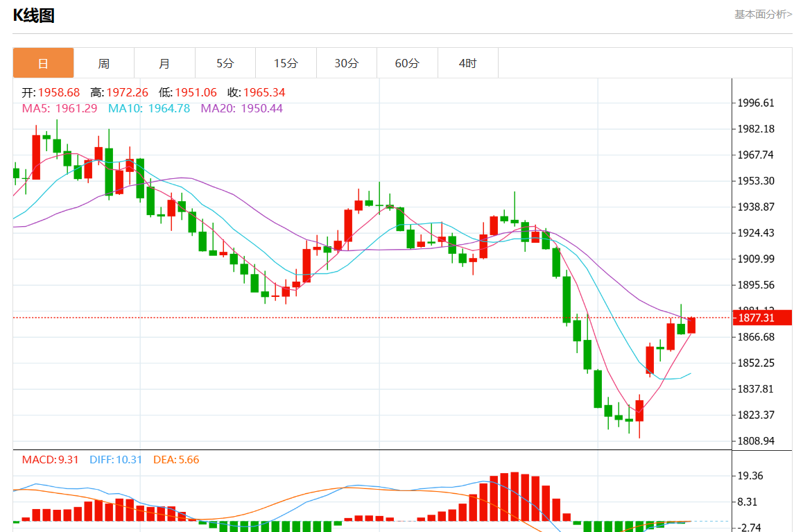Switch to the 周 weekly tab
The image size is (803, 532).
104,63
